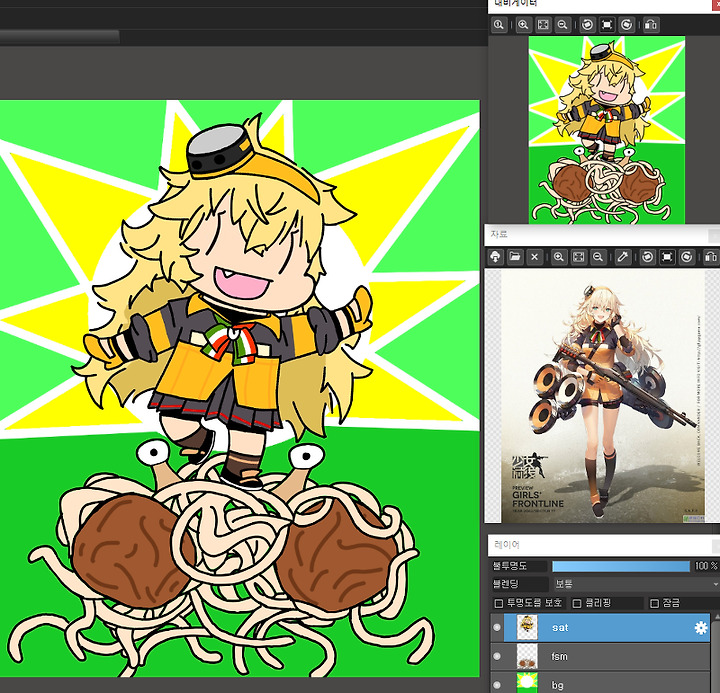The height and width of the screenshot is (693, 720).
Task: Close the reference (자료) panel
Action: (715, 236)
